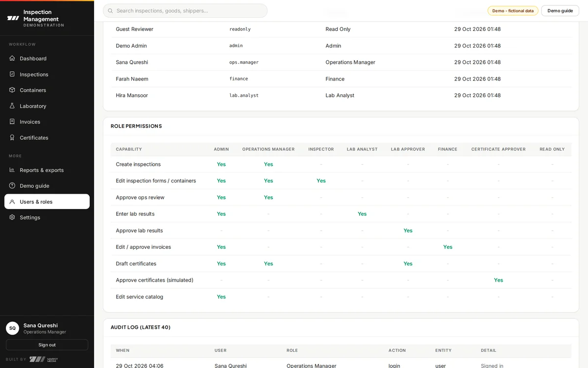Click the Audit Log (Latest 40) heading
The width and height of the screenshot is (588, 368).
coord(141,327)
